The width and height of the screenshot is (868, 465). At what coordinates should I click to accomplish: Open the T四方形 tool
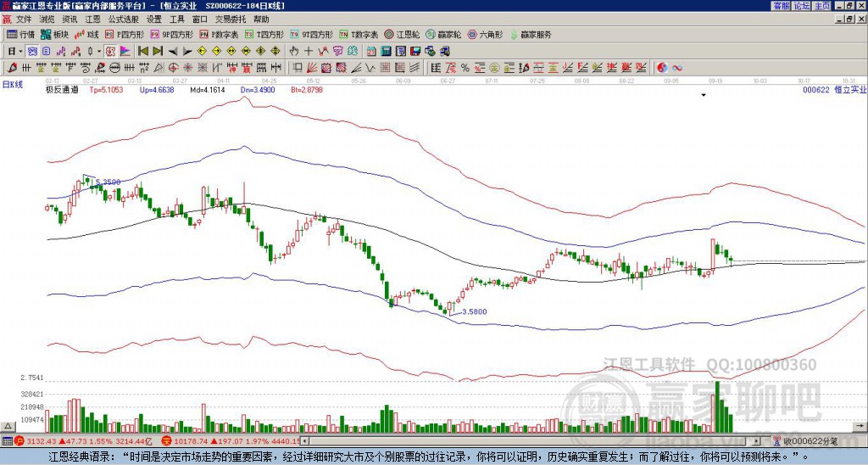(264, 34)
